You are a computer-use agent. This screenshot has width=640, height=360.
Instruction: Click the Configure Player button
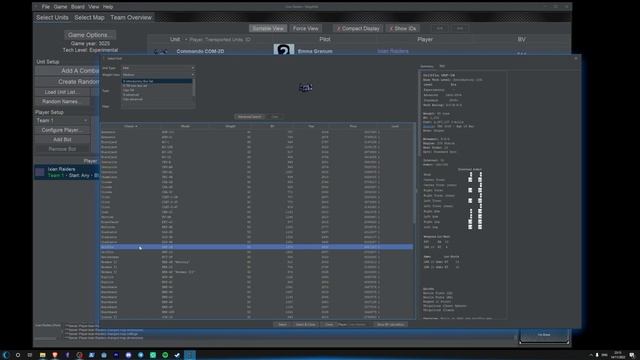[x=62, y=130]
